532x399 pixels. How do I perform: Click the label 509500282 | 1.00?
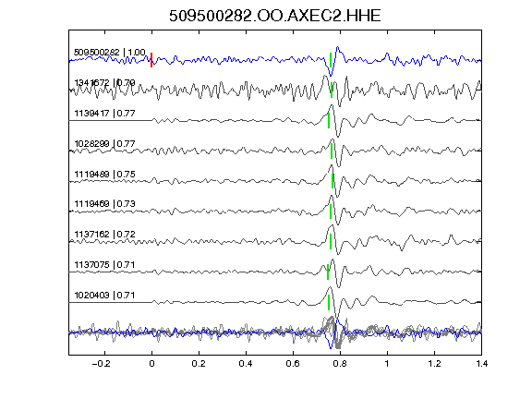tap(110, 53)
